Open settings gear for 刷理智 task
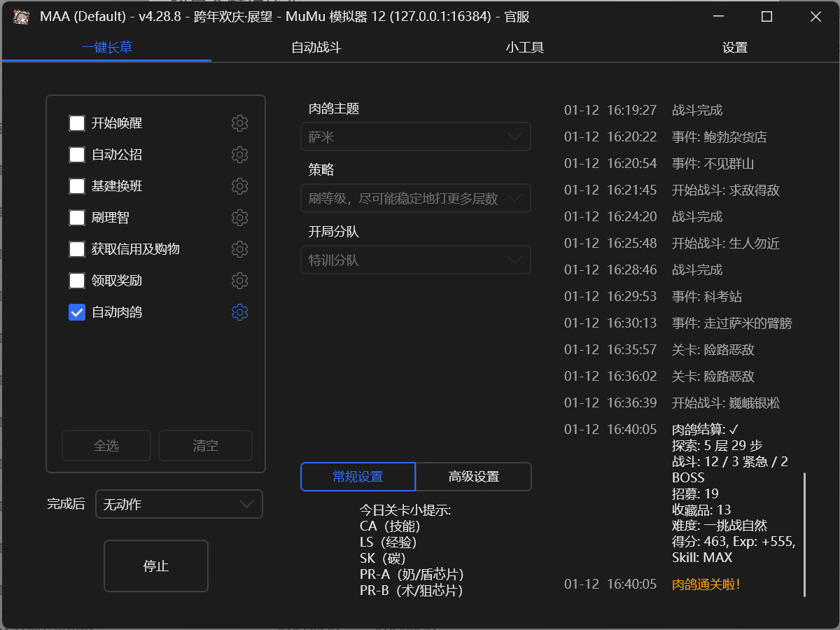The image size is (840, 630). click(x=239, y=218)
